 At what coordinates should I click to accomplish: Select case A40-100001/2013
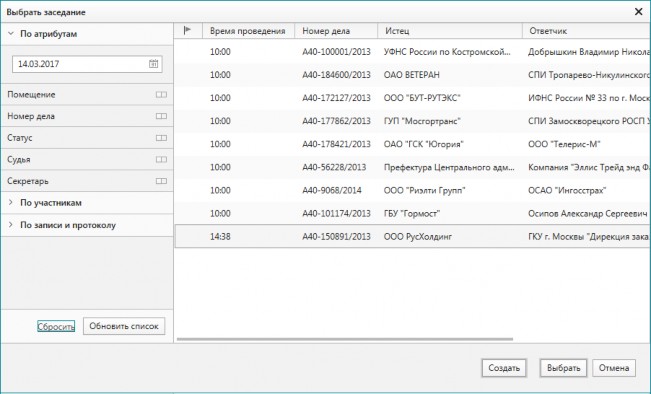pyautogui.click(x=336, y=52)
